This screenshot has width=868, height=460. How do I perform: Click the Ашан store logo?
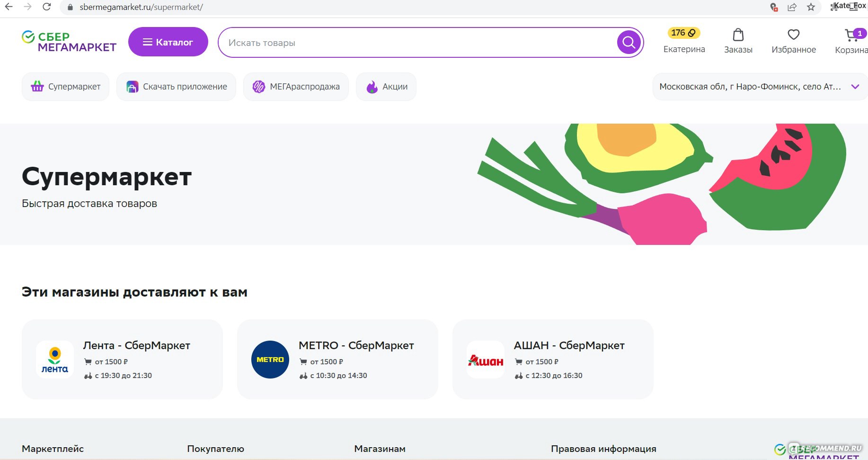486,360
